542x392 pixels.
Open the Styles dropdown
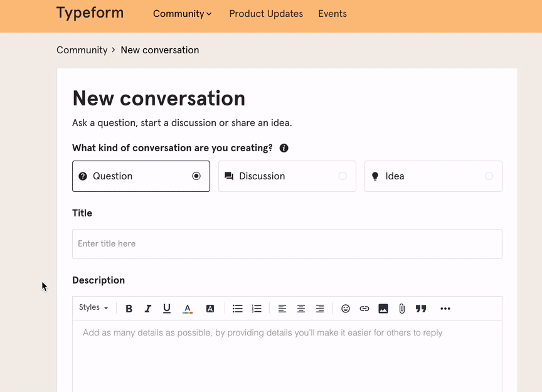coord(93,308)
